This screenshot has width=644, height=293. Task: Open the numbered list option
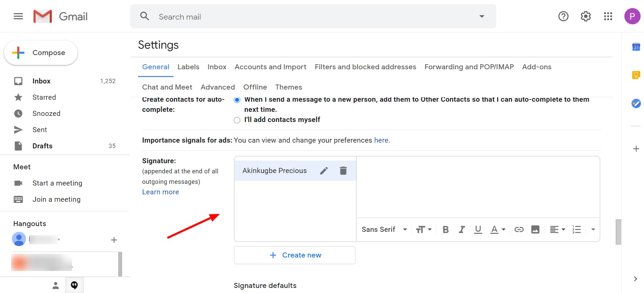coord(577,230)
